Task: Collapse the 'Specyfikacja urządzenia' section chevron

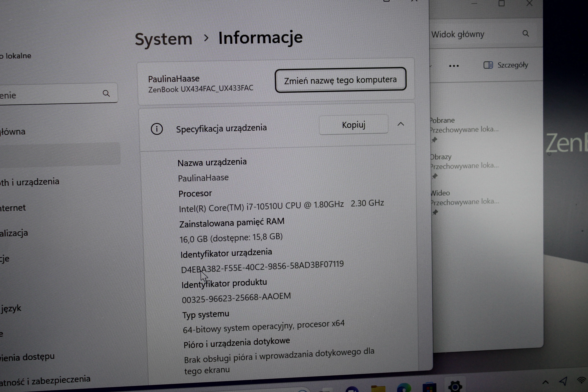Action: click(x=401, y=124)
